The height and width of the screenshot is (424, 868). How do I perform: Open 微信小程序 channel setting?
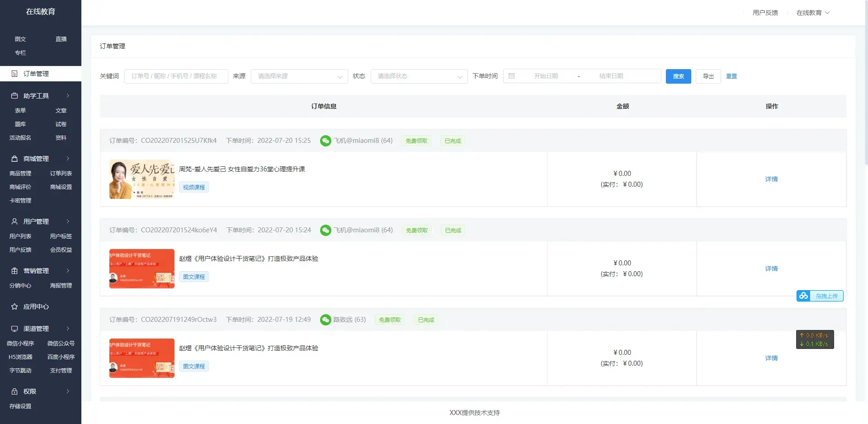point(20,344)
